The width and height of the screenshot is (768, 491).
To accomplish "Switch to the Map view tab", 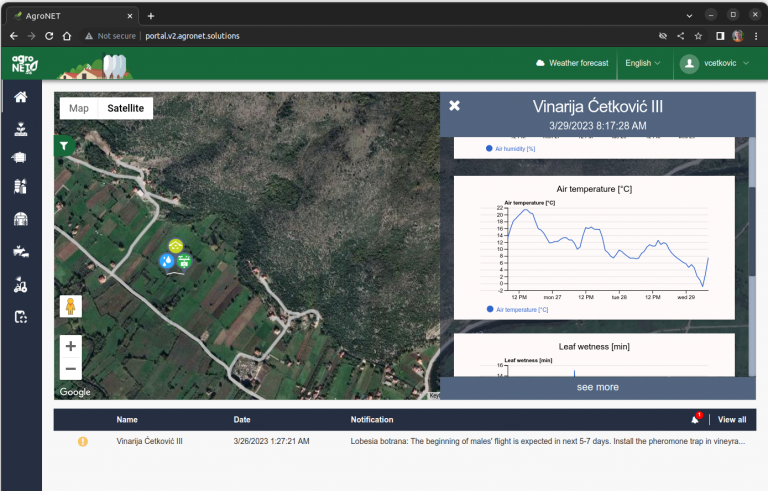I will tap(78, 108).
